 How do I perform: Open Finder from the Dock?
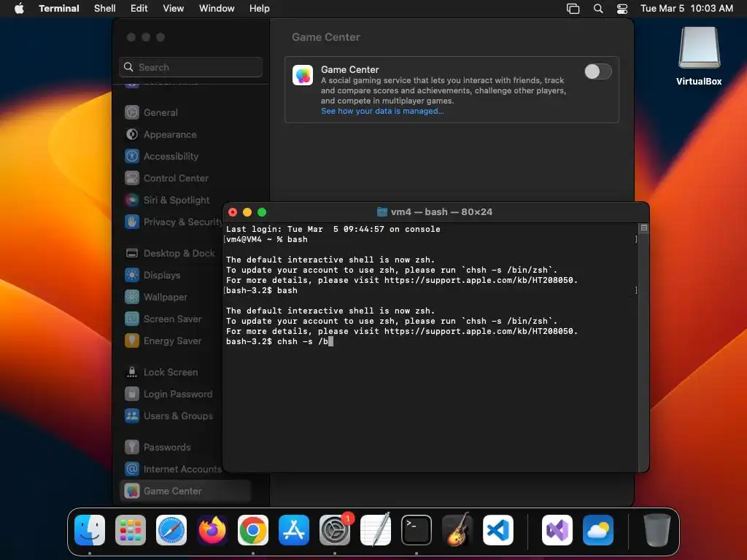click(x=90, y=530)
